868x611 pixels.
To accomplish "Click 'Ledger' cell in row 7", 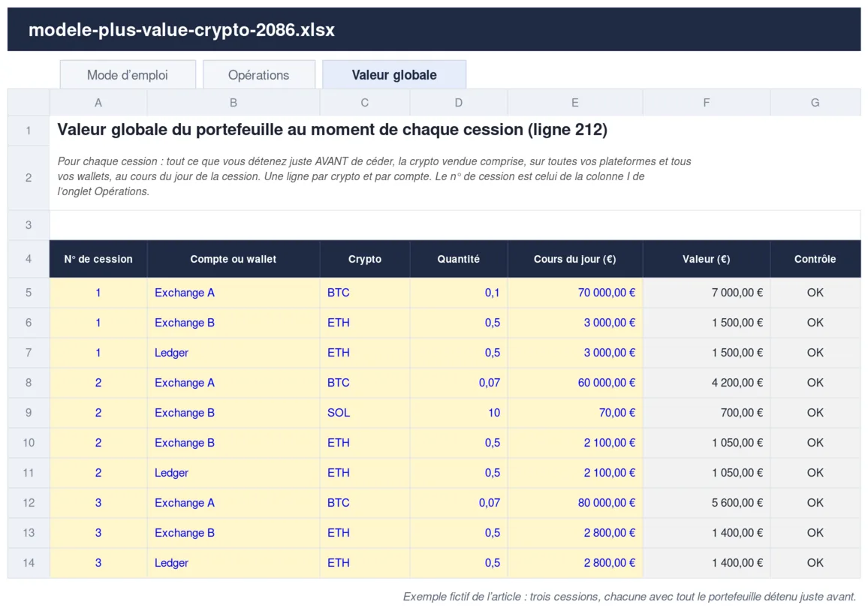I will [234, 353].
